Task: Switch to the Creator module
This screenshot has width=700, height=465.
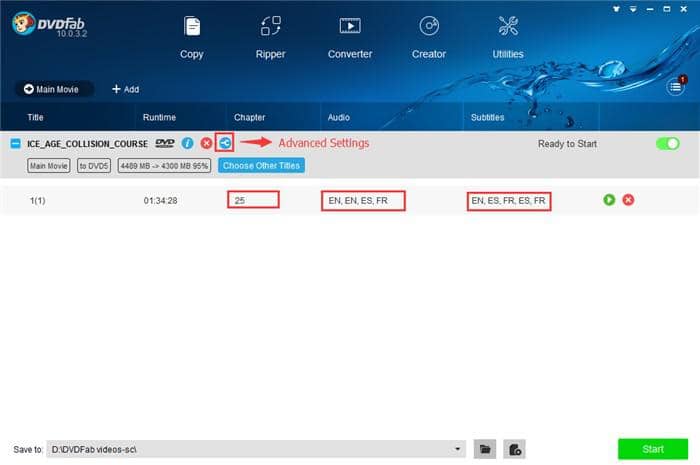Action: point(429,38)
